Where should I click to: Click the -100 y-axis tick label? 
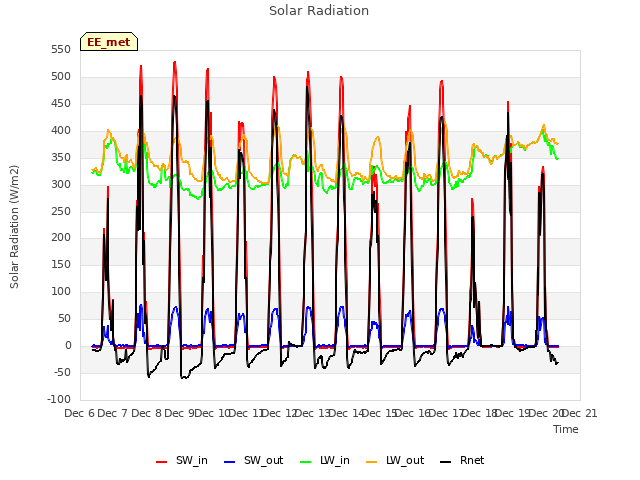(x=59, y=399)
